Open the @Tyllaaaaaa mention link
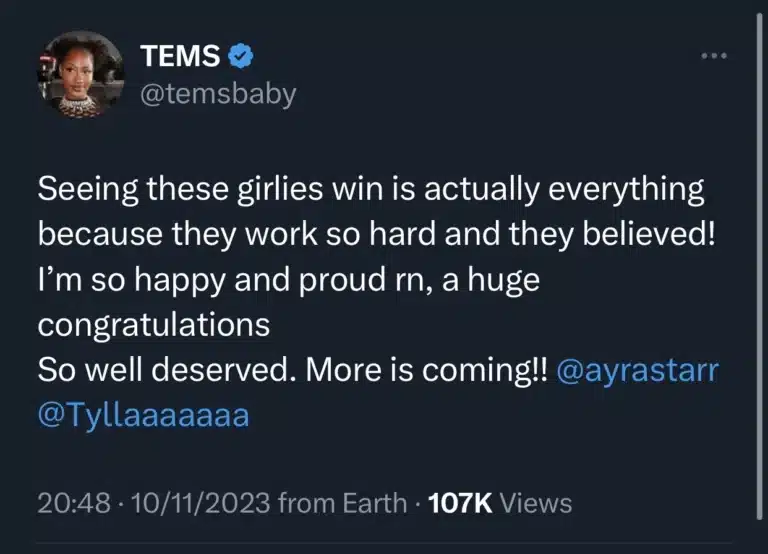This screenshot has width=768, height=554. (x=143, y=414)
